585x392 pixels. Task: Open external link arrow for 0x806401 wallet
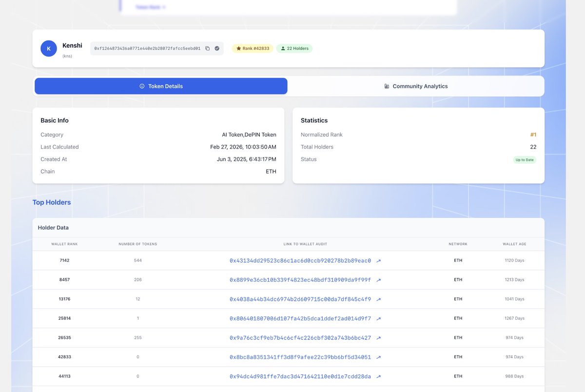click(x=379, y=318)
